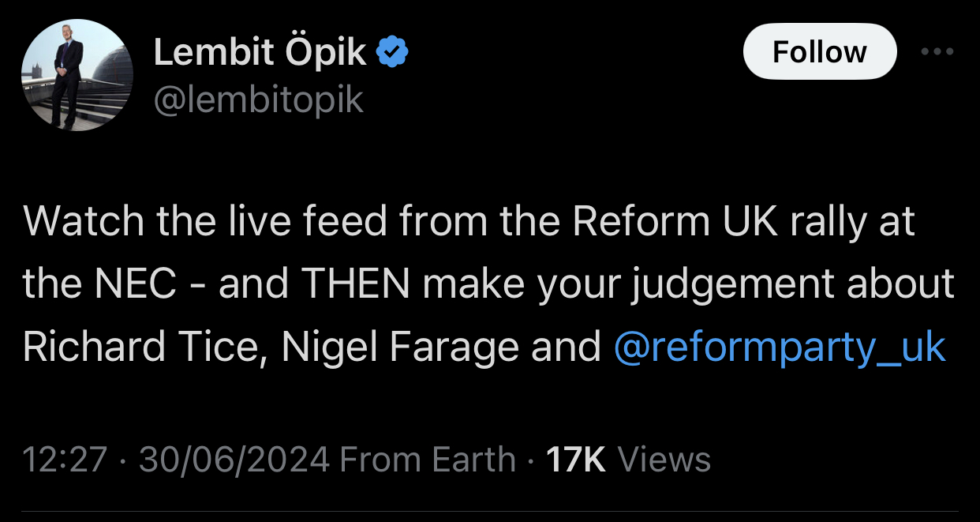Image resolution: width=980 pixels, height=522 pixels.
Task: Open the @reformparty_uk mention
Action: point(779,347)
